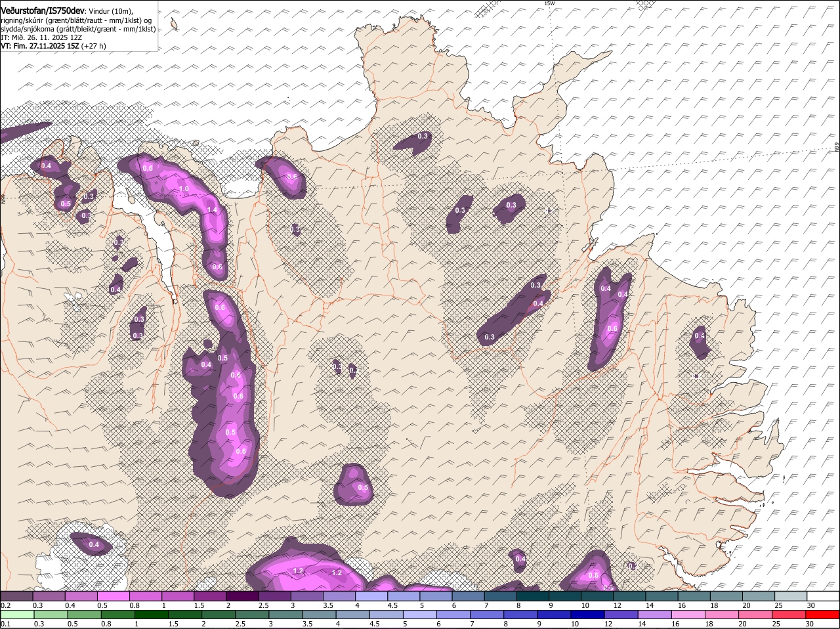Select the pale green first swatch of bottom legend
Image resolution: width=840 pixels, height=629 pixels.
16,615
